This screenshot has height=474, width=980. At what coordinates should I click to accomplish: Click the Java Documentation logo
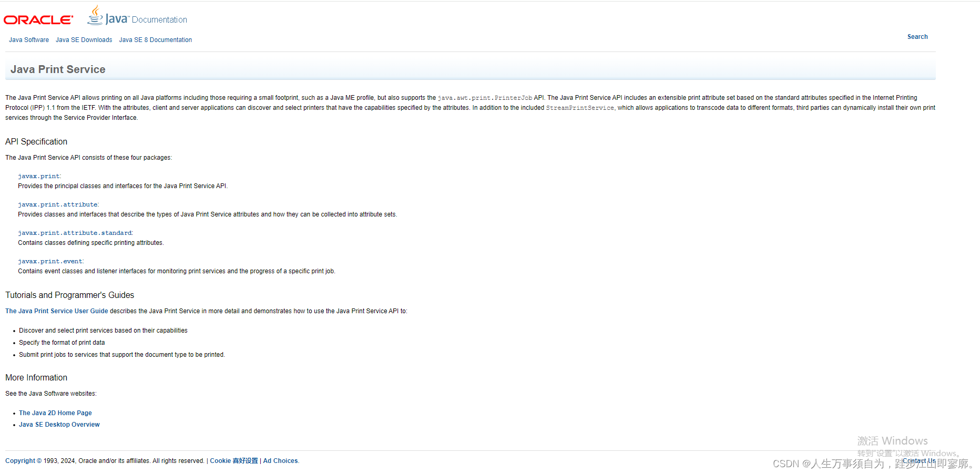pos(137,16)
